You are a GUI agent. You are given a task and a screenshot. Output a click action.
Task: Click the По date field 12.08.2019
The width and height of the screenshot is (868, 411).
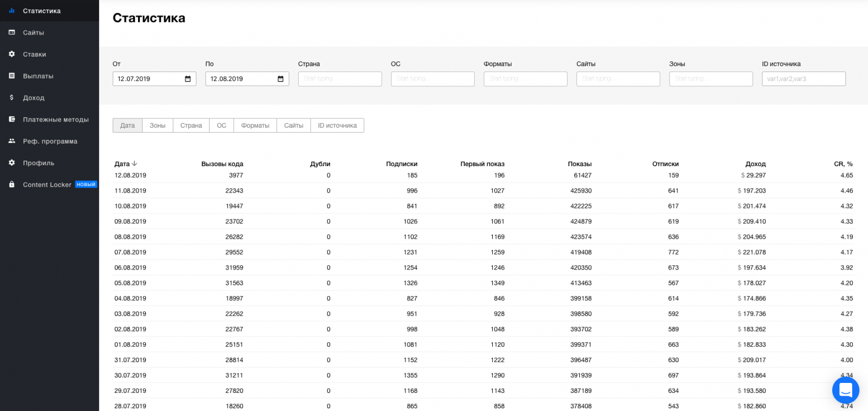click(x=247, y=79)
